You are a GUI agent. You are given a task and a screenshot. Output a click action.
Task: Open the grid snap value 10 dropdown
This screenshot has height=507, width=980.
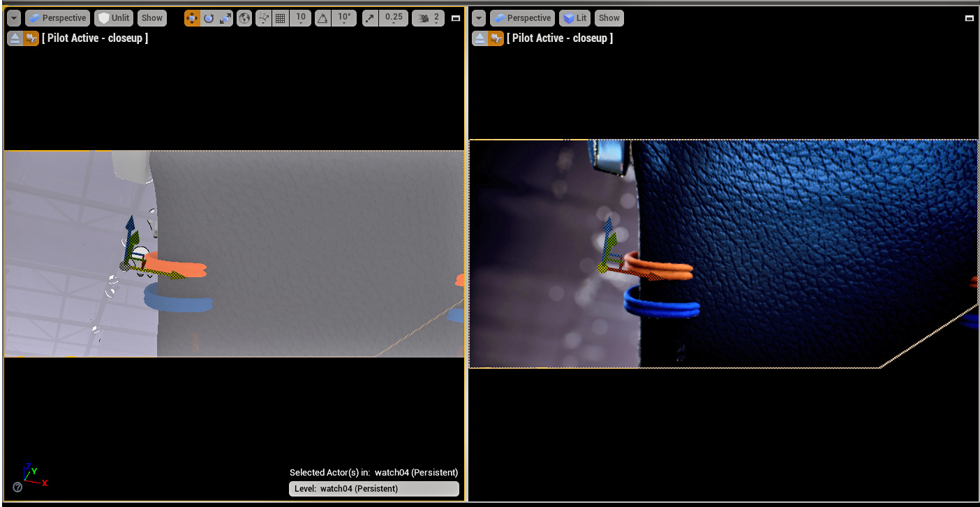pyautogui.click(x=301, y=18)
